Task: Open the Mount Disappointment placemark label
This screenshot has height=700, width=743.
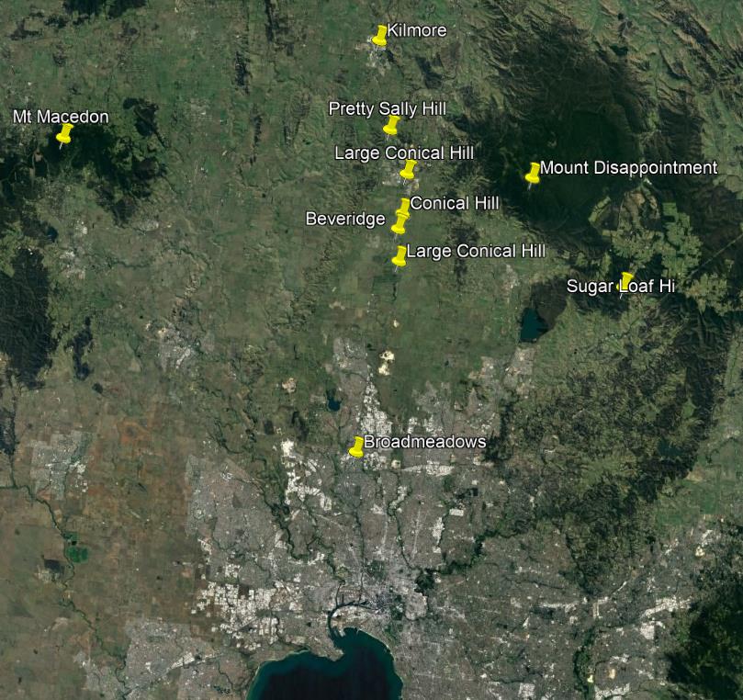Action: [x=628, y=167]
